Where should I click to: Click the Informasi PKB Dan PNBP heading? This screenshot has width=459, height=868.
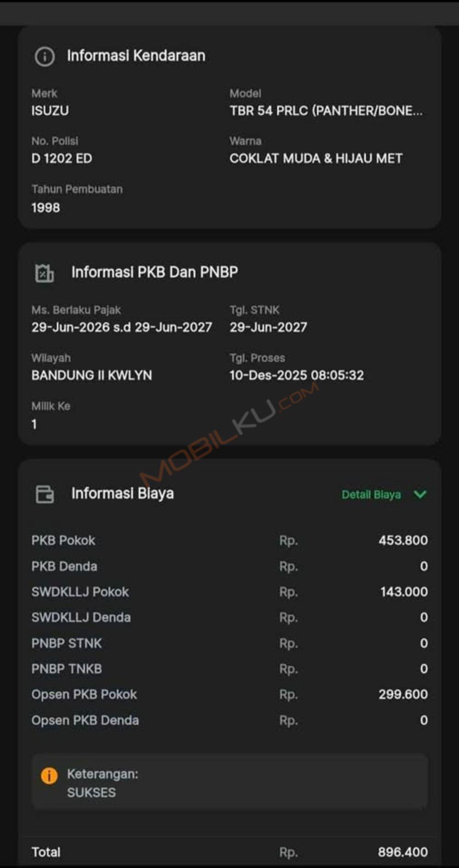(x=154, y=272)
